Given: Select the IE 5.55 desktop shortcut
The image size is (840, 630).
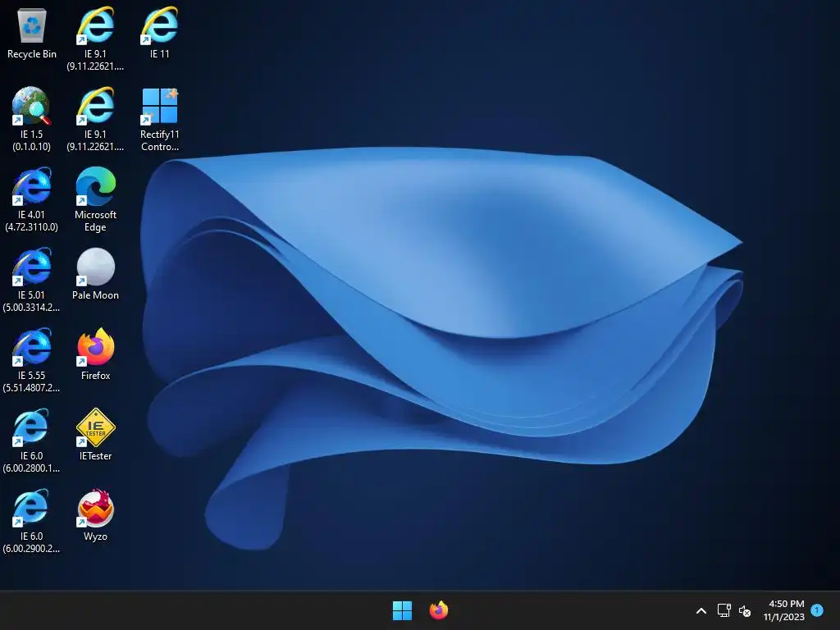Looking at the screenshot, I should coord(32,360).
